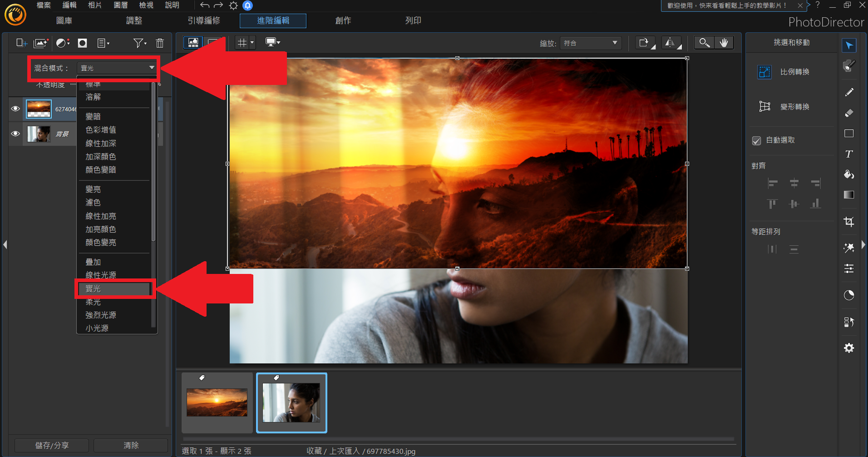Switch to the 調整 tab
This screenshot has width=868, height=457.
134,20
